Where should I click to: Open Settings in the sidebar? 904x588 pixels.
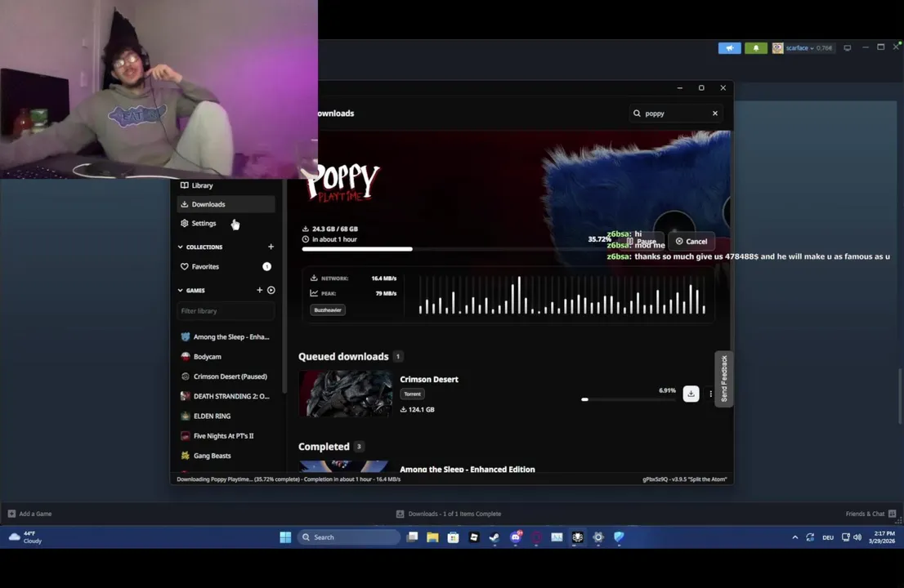[226, 223]
